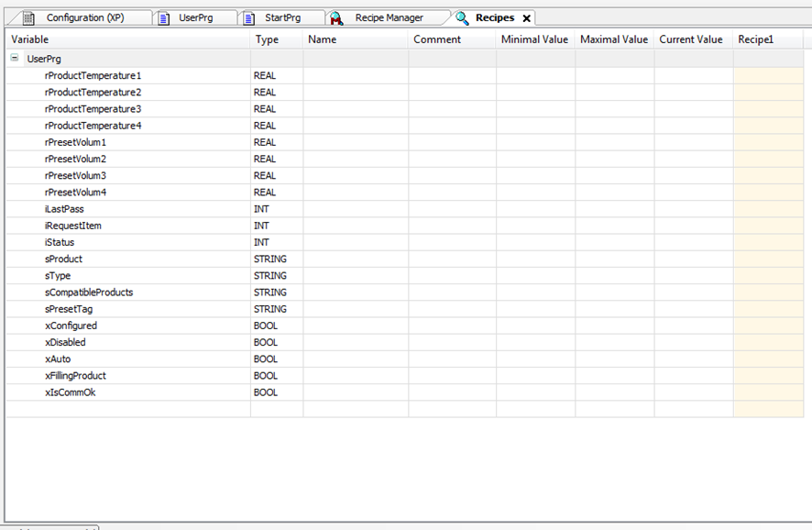
Task: Click the StartPrg tab document icon
Action: point(250,18)
